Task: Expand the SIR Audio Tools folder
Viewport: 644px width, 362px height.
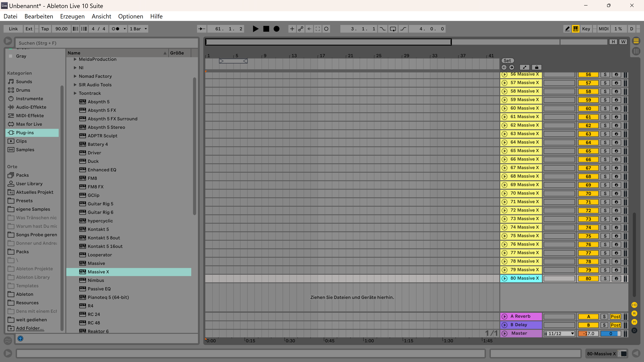Action: tap(75, 85)
